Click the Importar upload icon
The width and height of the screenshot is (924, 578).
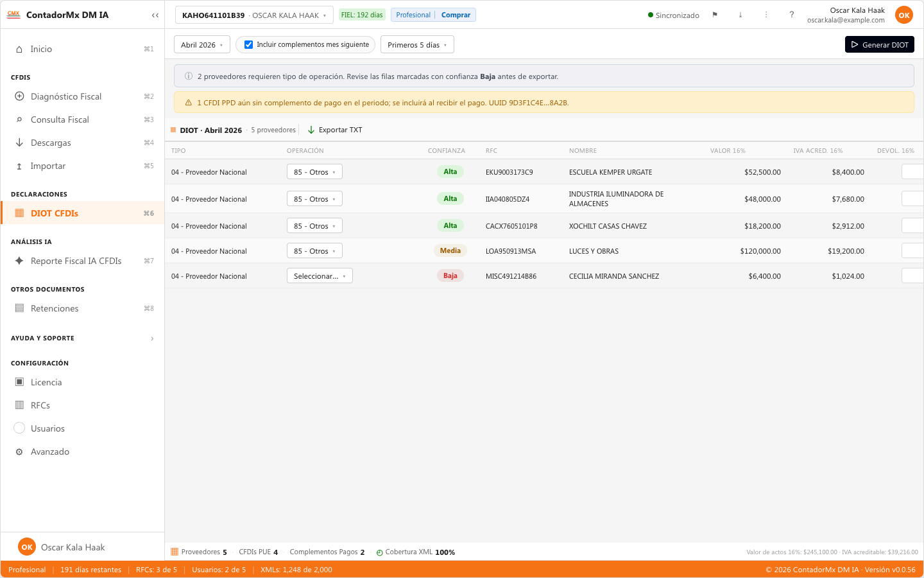19,166
